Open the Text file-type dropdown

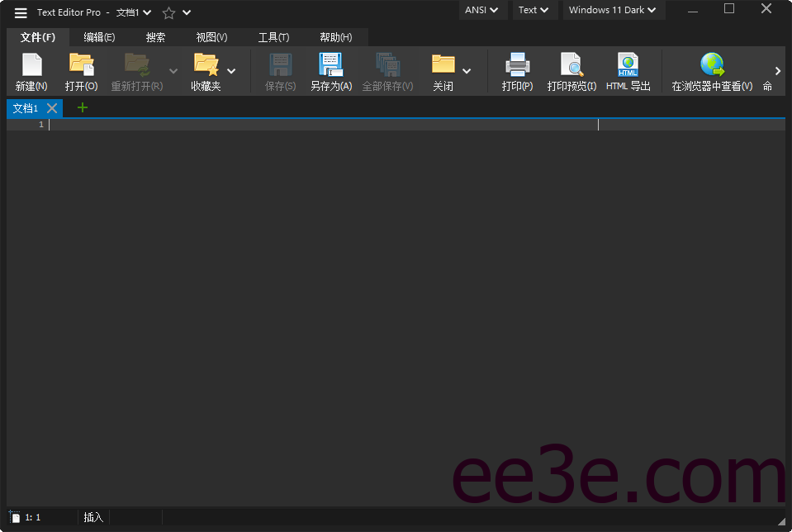(x=534, y=10)
